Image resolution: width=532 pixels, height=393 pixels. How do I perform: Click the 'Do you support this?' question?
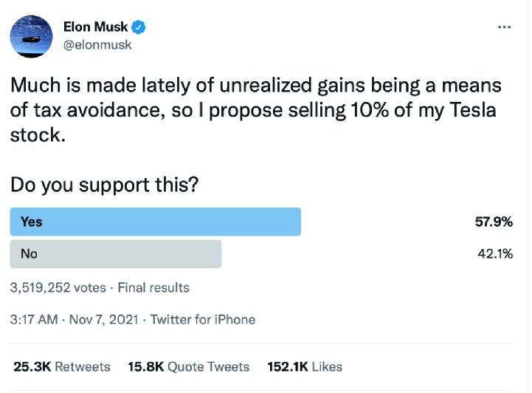tap(105, 185)
